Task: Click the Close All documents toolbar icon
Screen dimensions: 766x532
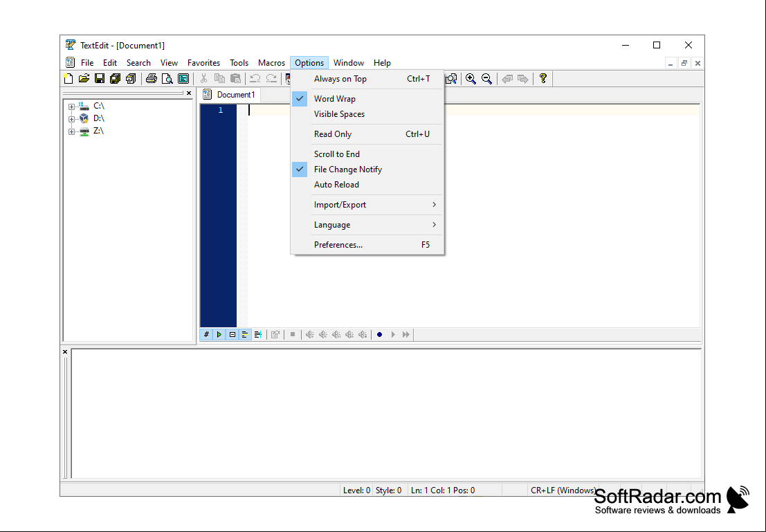Action: [x=131, y=79]
